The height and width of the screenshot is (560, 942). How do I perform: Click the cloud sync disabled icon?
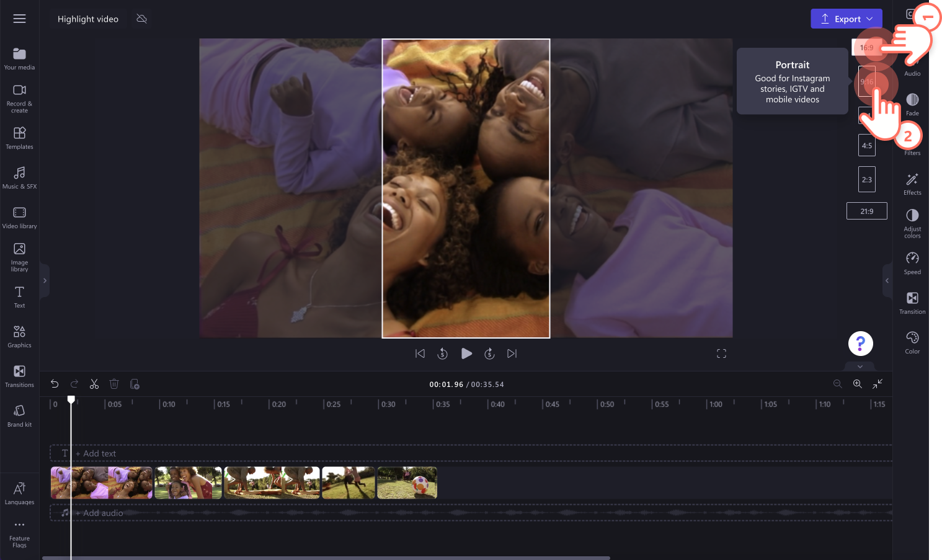click(141, 19)
